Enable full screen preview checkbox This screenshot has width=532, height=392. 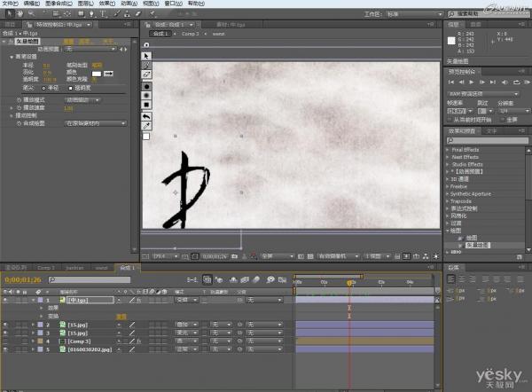coord(503,120)
